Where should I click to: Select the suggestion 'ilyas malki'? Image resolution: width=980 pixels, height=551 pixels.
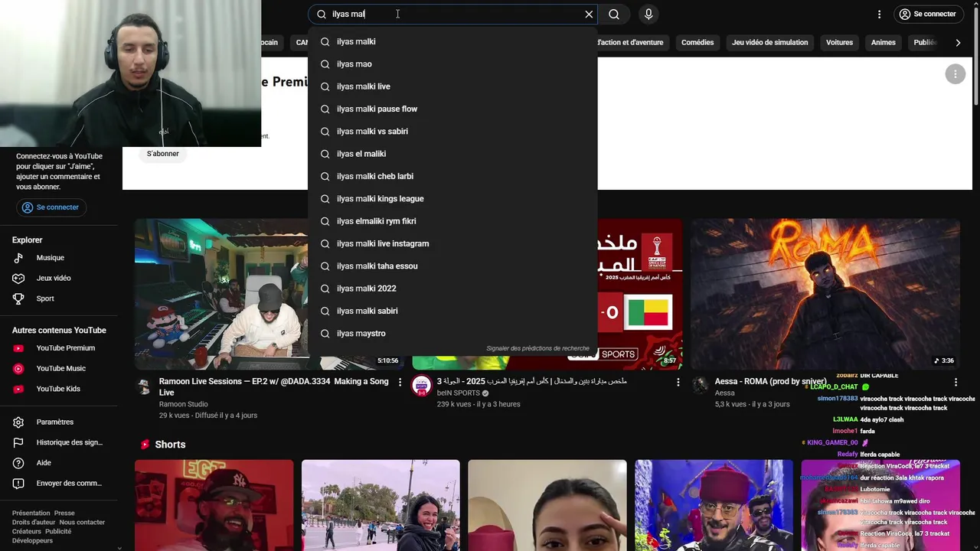click(452, 41)
